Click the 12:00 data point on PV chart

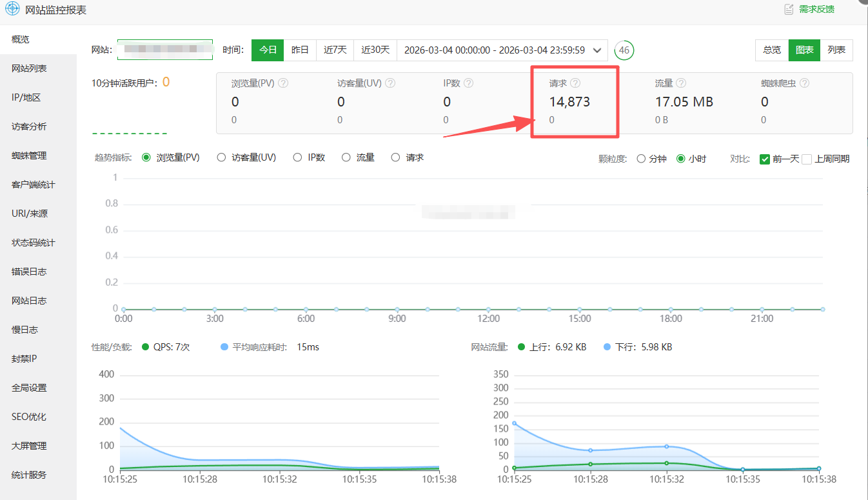[x=489, y=309]
